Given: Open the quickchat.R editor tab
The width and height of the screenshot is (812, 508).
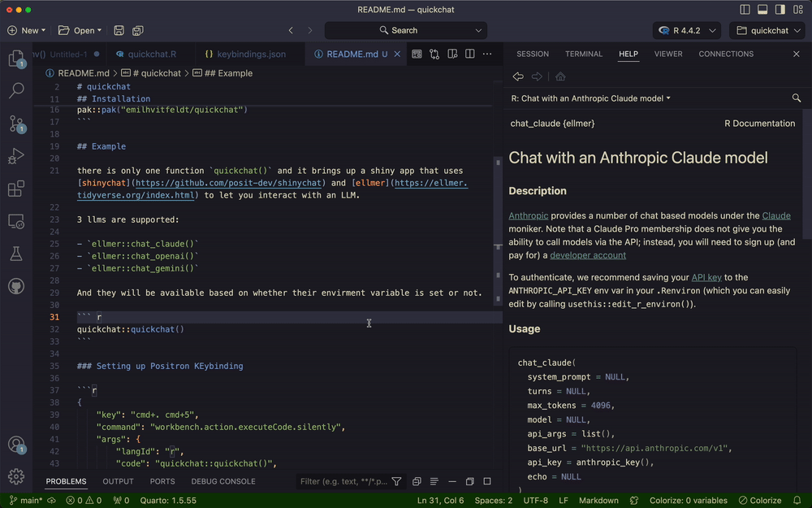Looking at the screenshot, I should tap(146, 54).
